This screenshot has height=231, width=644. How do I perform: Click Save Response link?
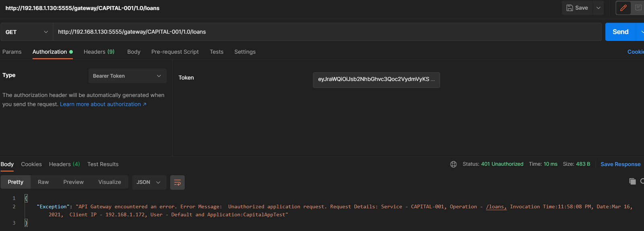[620, 164]
